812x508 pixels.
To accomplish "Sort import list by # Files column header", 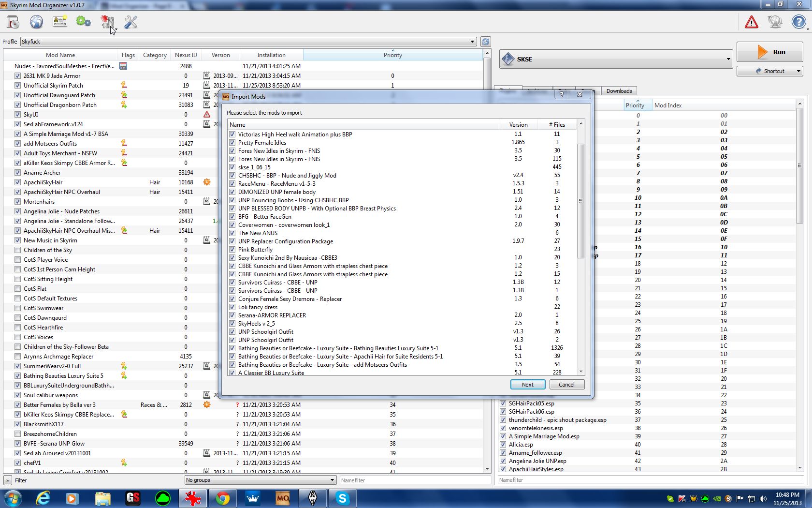I will tap(557, 125).
